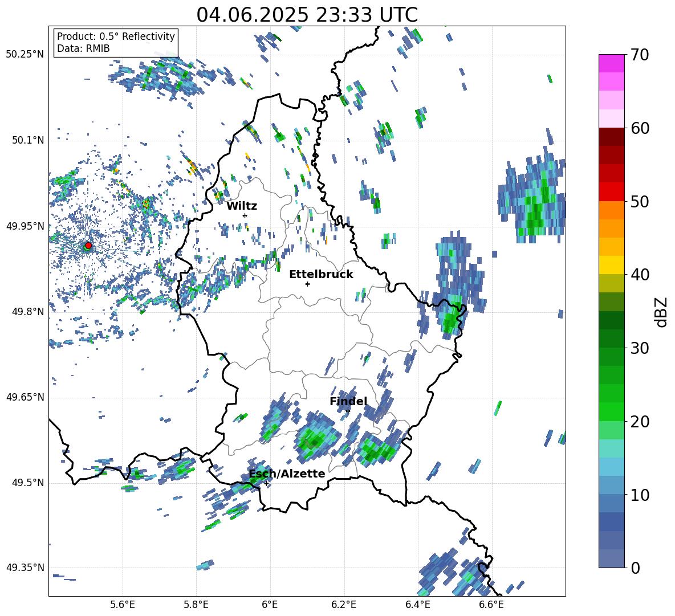Click the Product: 0.5° Reflectivity text
Screen dimensions: 675x616
coord(116,36)
